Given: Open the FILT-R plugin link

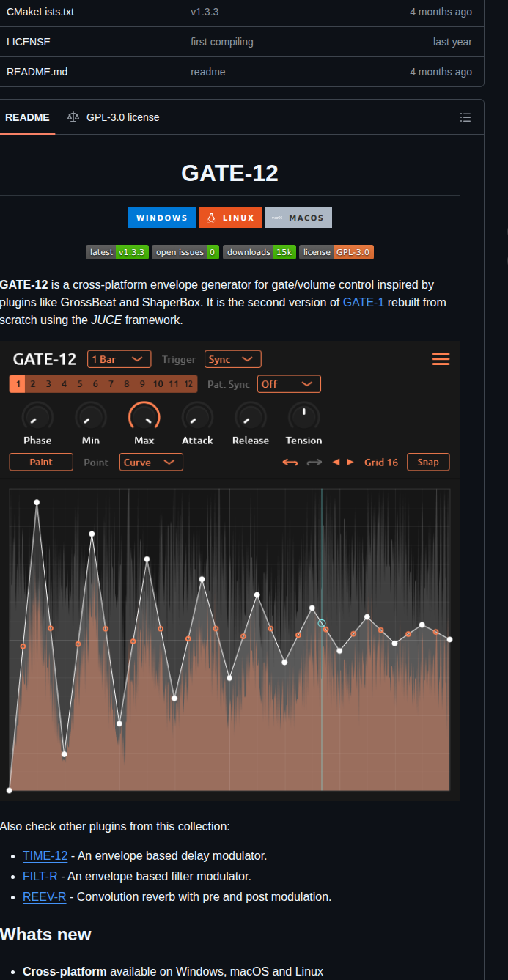Looking at the screenshot, I should (41, 876).
